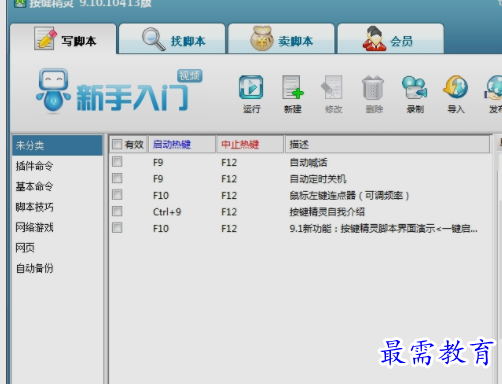Click the F10 hotkey of 9.1新功能 row

(x=161, y=229)
